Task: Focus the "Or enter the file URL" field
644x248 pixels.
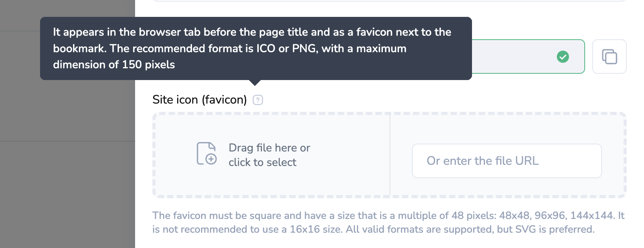Action: (x=507, y=161)
